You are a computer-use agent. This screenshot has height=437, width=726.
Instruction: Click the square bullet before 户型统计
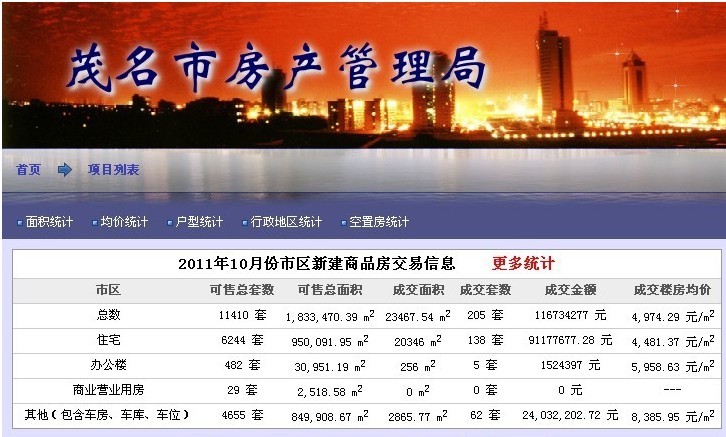pyautogui.click(x=169, y=222)
